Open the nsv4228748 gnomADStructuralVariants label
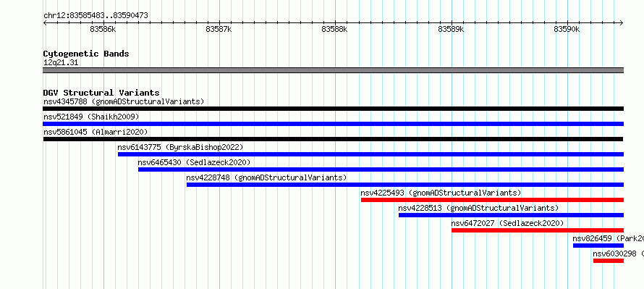 click(x=266, y=177)
